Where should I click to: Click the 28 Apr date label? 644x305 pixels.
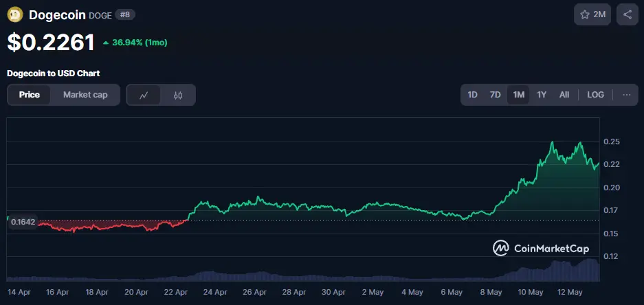point(294,292)
